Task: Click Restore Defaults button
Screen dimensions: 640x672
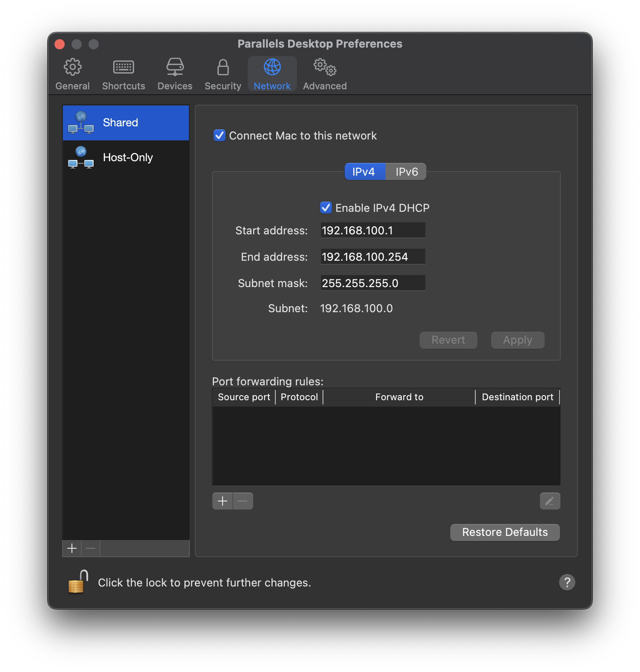Action: [505, 532]
